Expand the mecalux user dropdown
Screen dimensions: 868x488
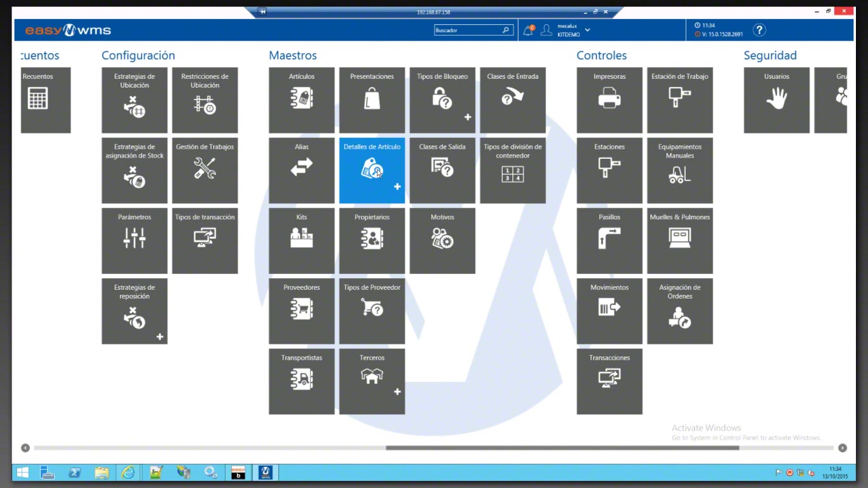(x=587, y=30)
